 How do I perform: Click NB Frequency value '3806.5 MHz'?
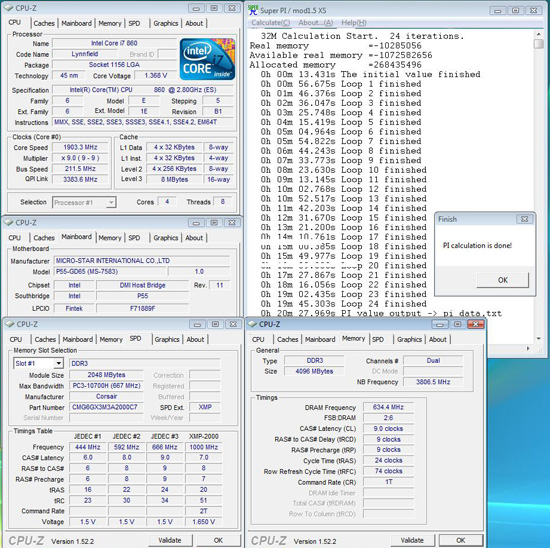433,382
